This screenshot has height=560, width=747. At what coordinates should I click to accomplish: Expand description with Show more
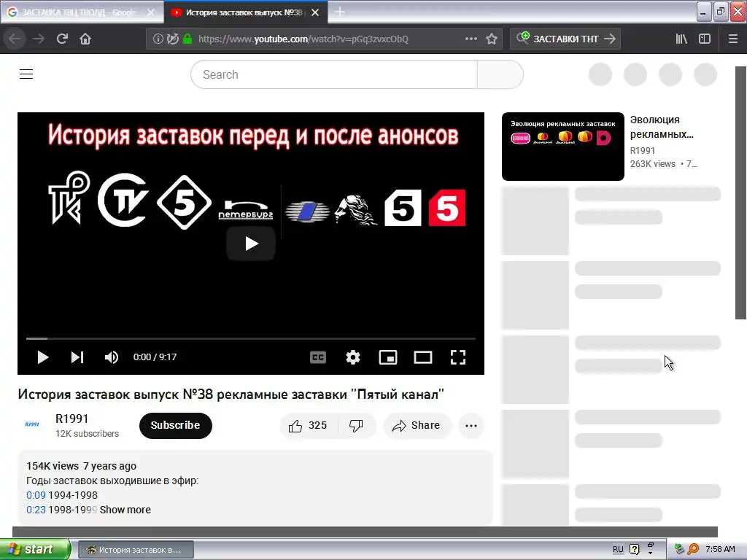click(125, 510)
